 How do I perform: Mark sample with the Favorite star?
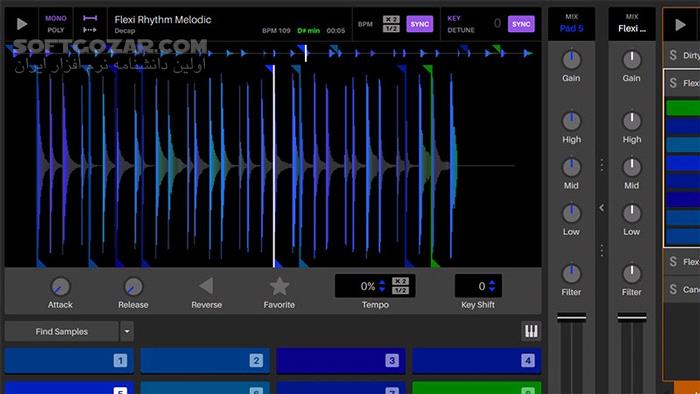(x=279, y=286)
